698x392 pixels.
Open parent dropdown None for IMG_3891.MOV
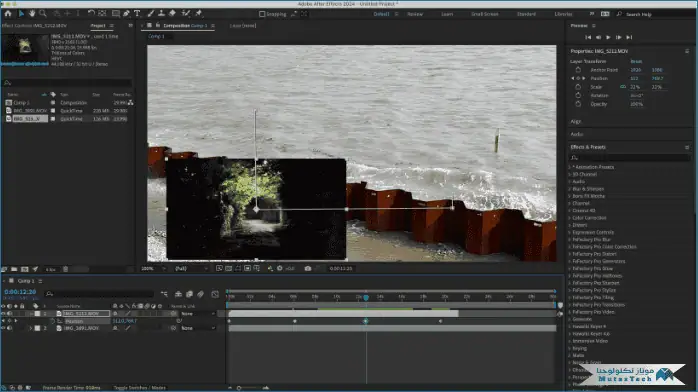tap(198, 328)
